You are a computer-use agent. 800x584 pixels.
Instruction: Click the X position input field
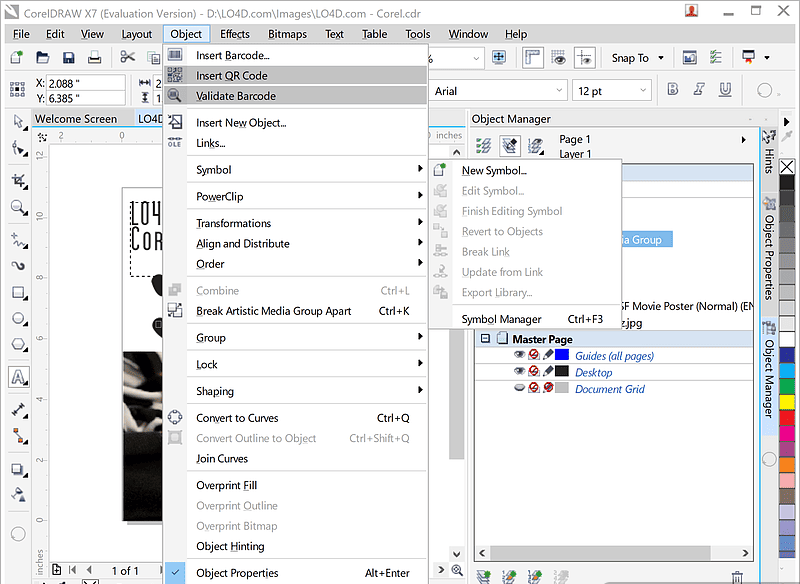86,83
